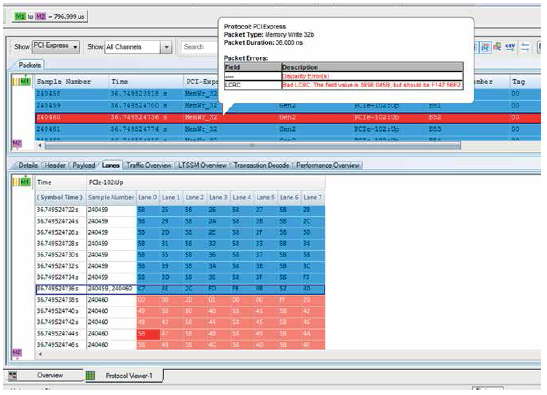Switch to the Overview bottom tab
This screenshot has width=547, height=395.
coord(50,375)
